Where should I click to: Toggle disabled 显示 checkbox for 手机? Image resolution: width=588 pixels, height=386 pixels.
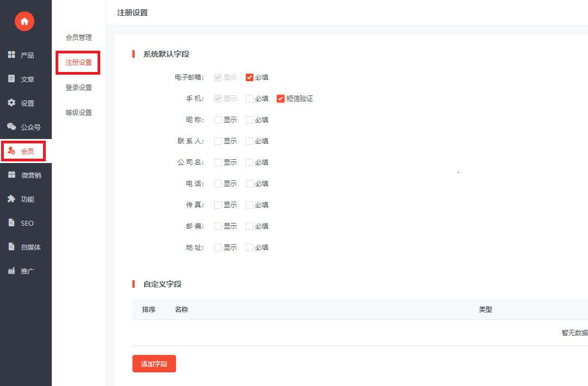tap(218, 99)
